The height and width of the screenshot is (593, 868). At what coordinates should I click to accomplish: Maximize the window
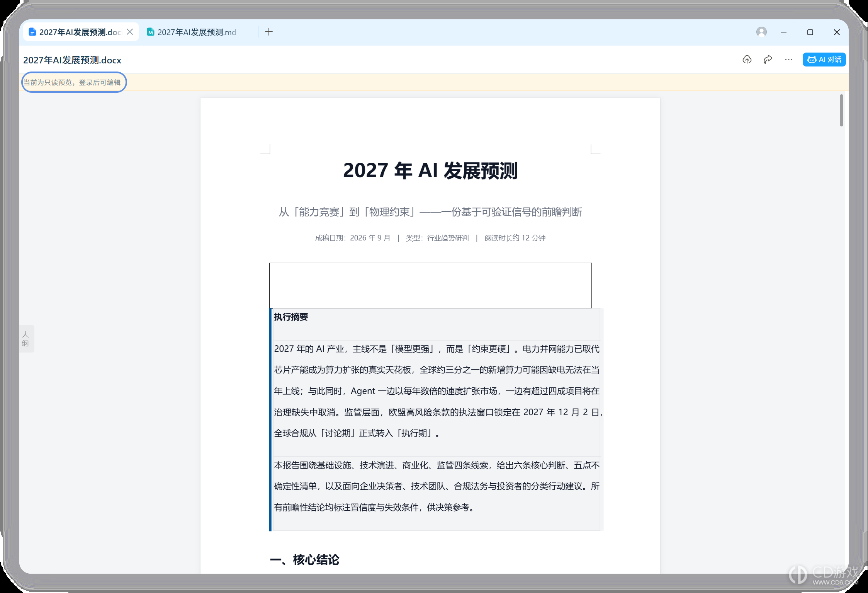(810, 32)
